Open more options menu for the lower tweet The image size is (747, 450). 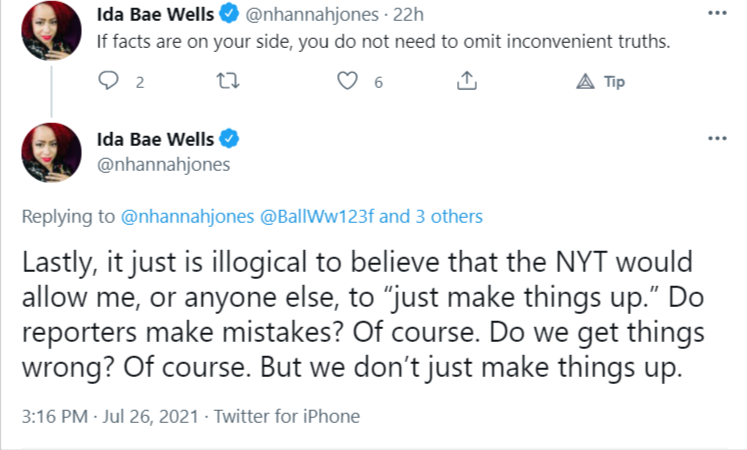(716, 138)
